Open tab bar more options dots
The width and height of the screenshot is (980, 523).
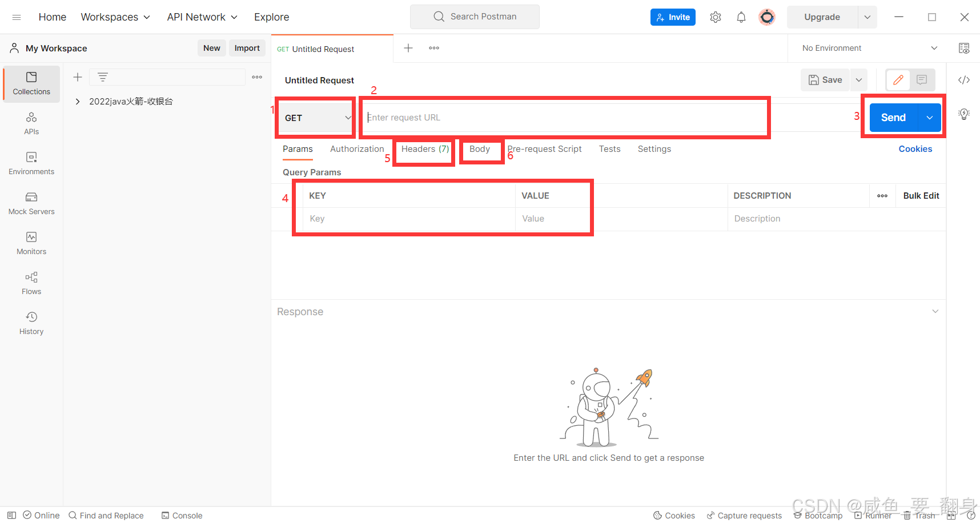[434, 48]
